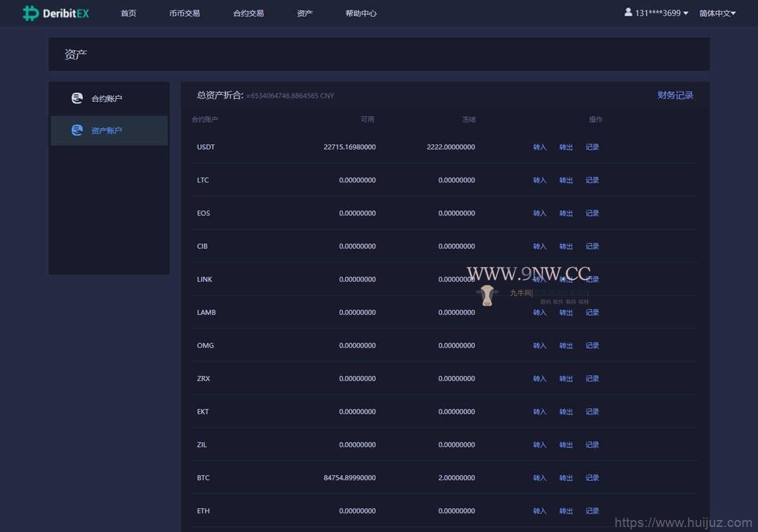The height and width of the screenshot is (532, 758).
Task: Click 转出 in the OMG row
Action: point(566,346)
